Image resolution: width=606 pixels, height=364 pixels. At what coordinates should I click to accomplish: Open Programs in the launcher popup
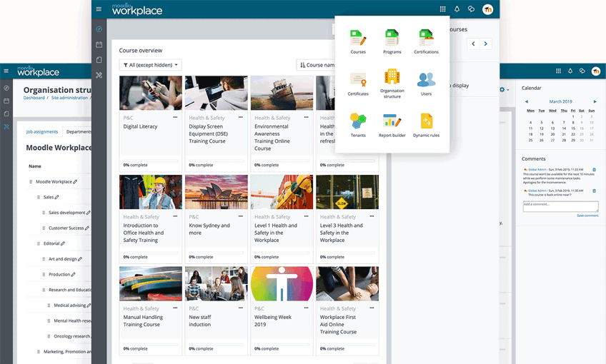click(392, 41)
